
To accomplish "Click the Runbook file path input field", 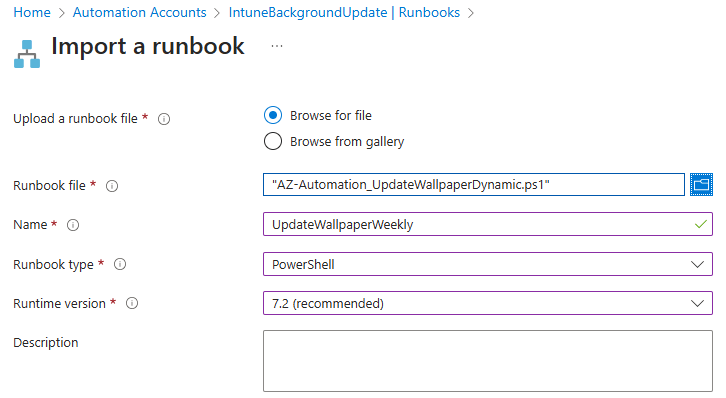I will click(474, 185).
